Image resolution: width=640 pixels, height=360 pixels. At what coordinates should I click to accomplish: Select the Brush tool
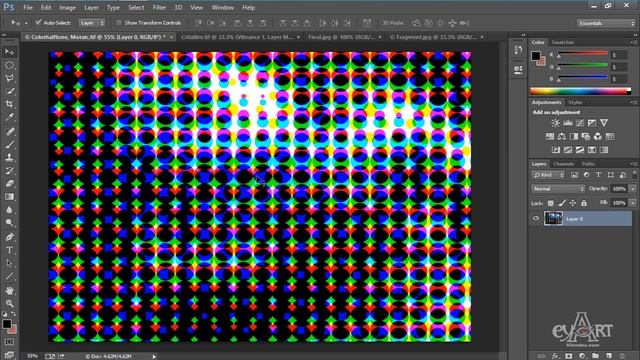point(9,144)
